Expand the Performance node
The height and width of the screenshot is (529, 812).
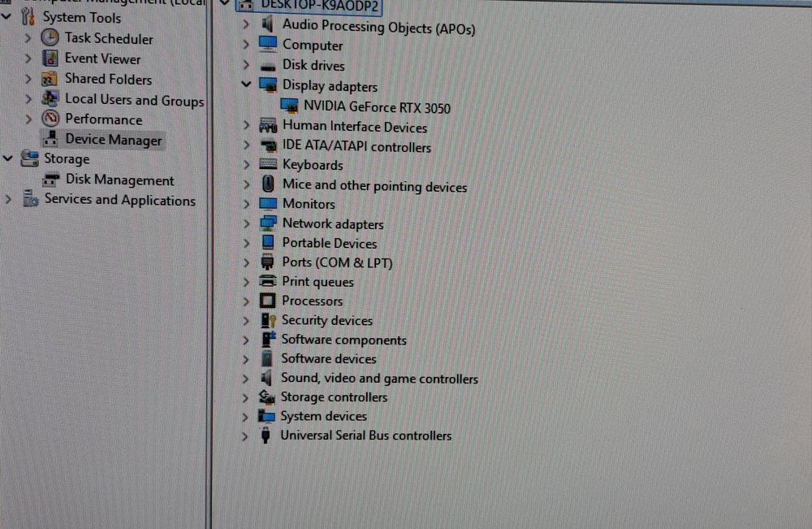point(28,119)
